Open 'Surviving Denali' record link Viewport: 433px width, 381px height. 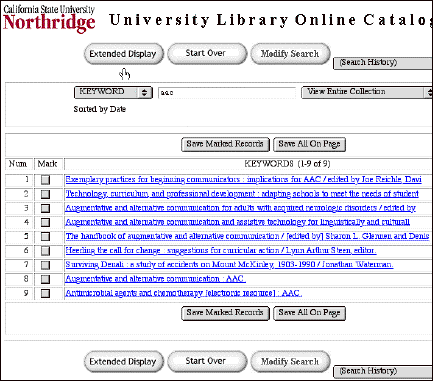click(229, 265)
